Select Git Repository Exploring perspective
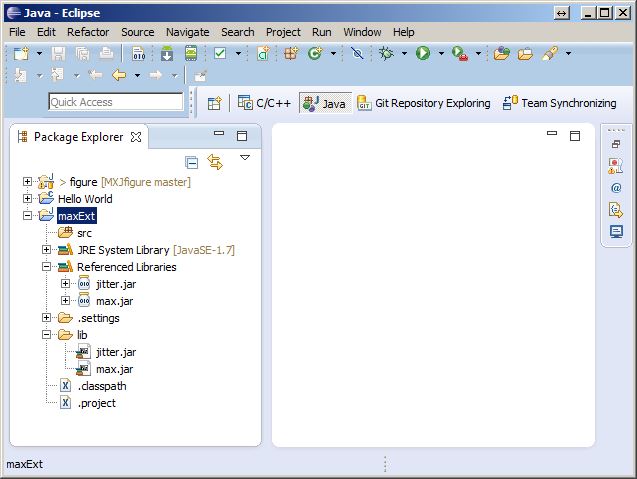 424,102
